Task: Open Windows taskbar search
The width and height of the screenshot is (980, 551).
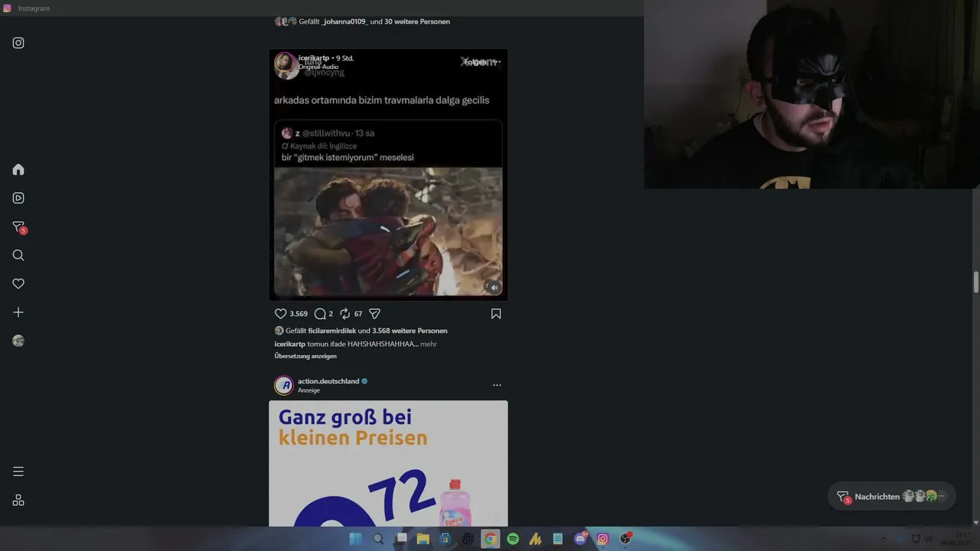Action: pyautogui.click(x=378, y=539)
